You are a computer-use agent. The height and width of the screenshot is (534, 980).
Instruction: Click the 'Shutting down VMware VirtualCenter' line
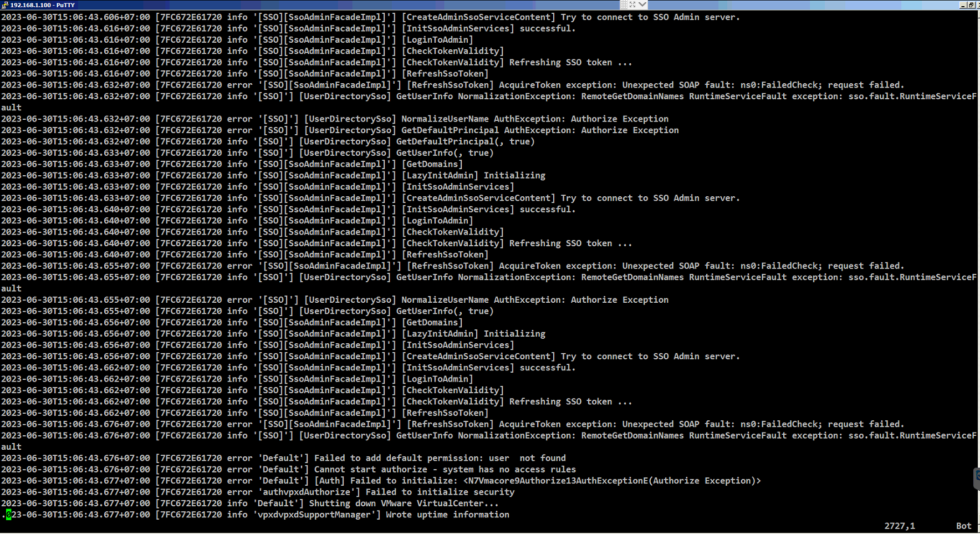point(249,504)
